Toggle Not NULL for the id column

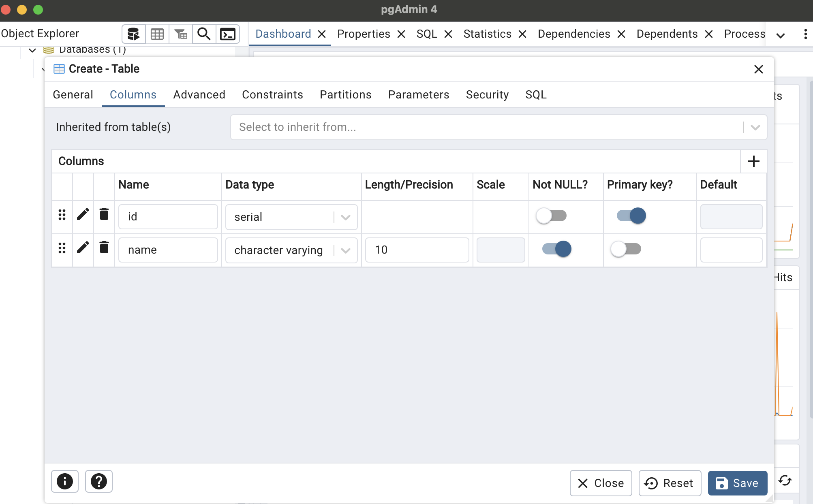coord(551,216)
